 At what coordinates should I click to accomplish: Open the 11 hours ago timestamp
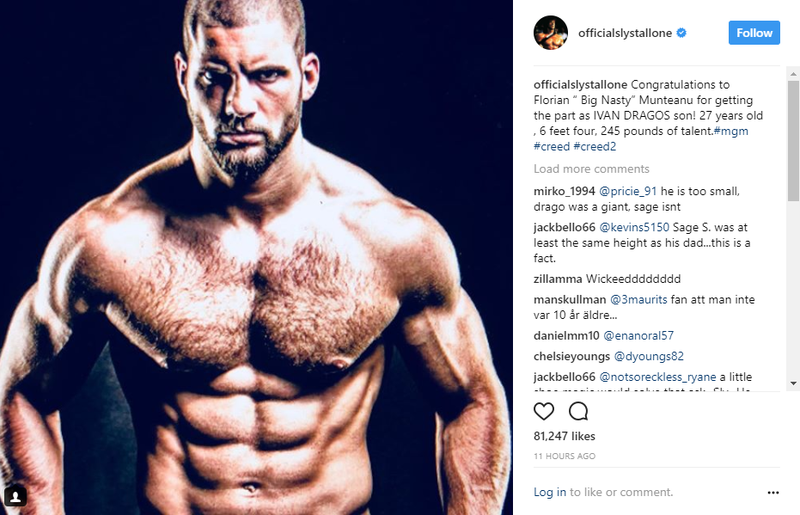coord(565,456)
